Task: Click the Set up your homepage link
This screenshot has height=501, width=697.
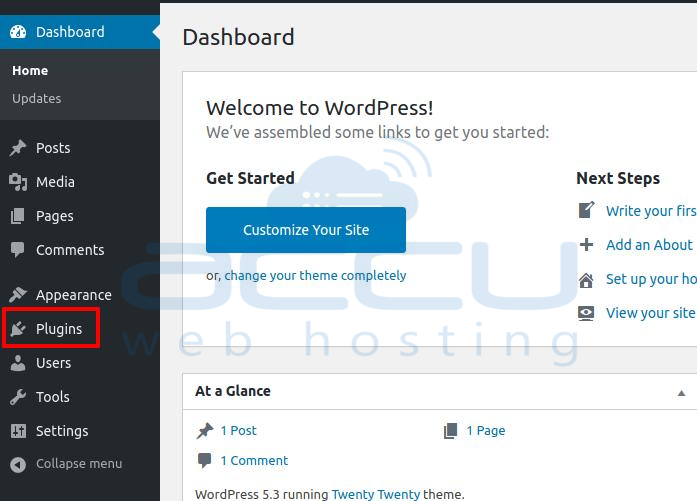Action: pyautogui.click(x=651, y=279)
